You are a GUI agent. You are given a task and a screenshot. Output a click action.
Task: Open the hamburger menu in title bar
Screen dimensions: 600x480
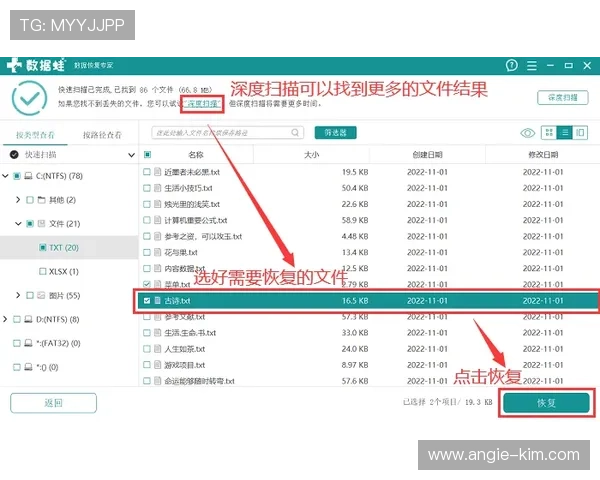(532, 65)
